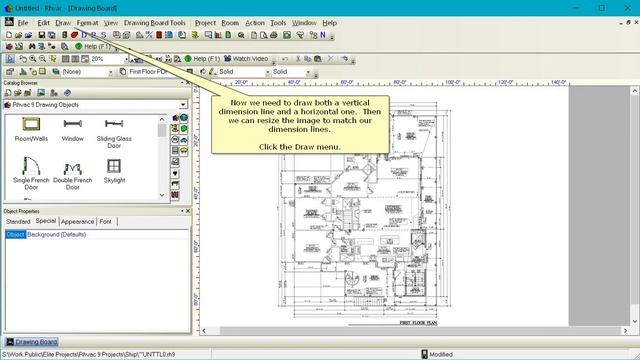The width and height of the screenshot is (640, 360).
Task: Select the Object Background (Defaults) row
Action: tap(96, 235)
